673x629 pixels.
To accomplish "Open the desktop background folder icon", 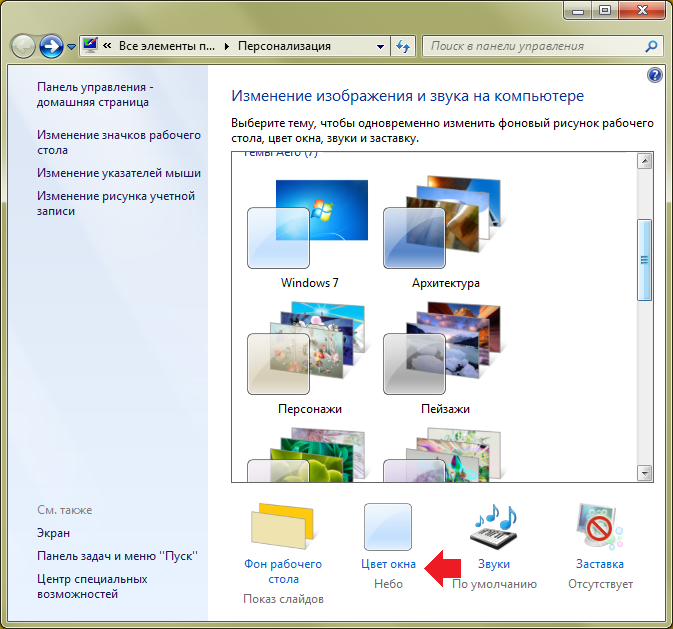I will coord(283,526).
